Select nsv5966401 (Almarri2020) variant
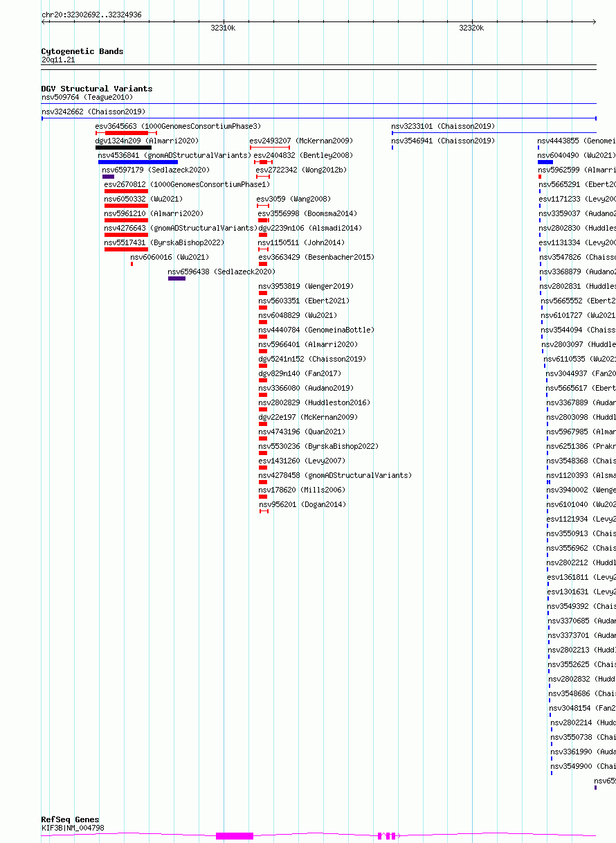This screenshot has height=843, width=616. pos(308,345)
